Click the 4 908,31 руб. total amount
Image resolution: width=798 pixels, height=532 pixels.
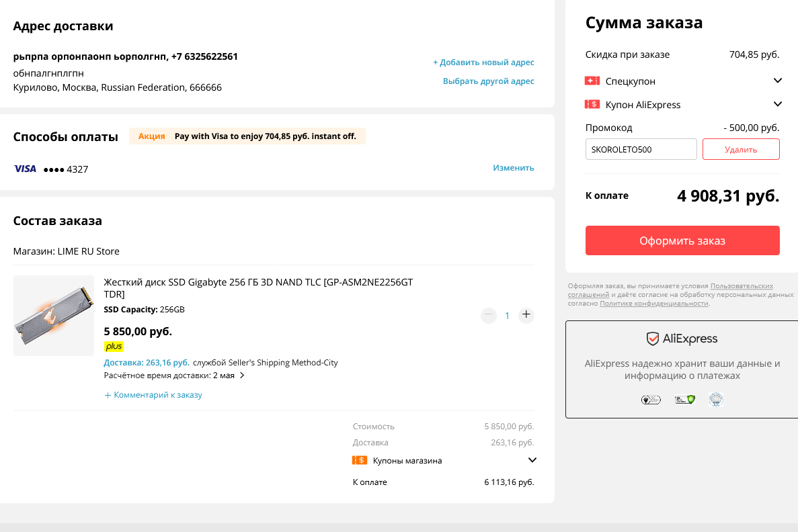728,196
